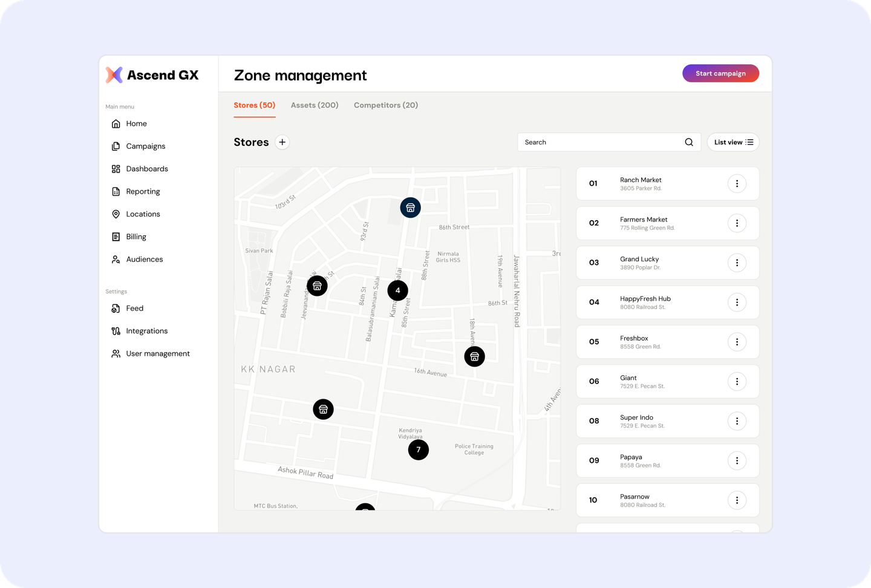Open options menu for Freshbox
This screenshot has height=588, width=871.
[x=737, y=342]
